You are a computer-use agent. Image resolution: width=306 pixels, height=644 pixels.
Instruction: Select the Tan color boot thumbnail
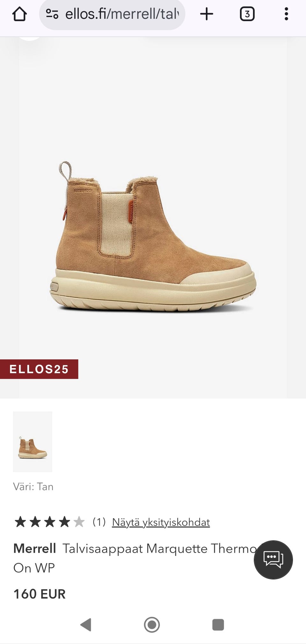[x=33, y=442]
